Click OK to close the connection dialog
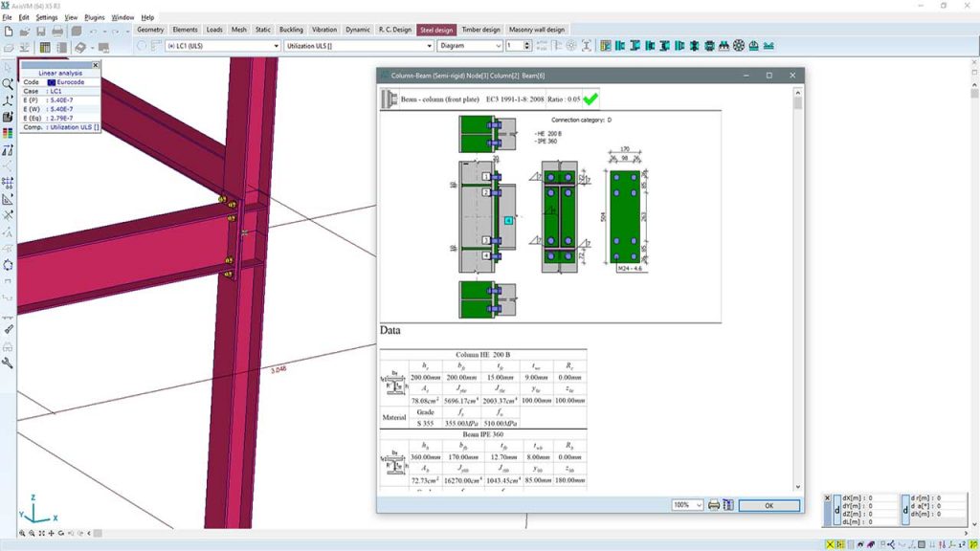This screenshot has width=980, height=551. coord(770,505)
